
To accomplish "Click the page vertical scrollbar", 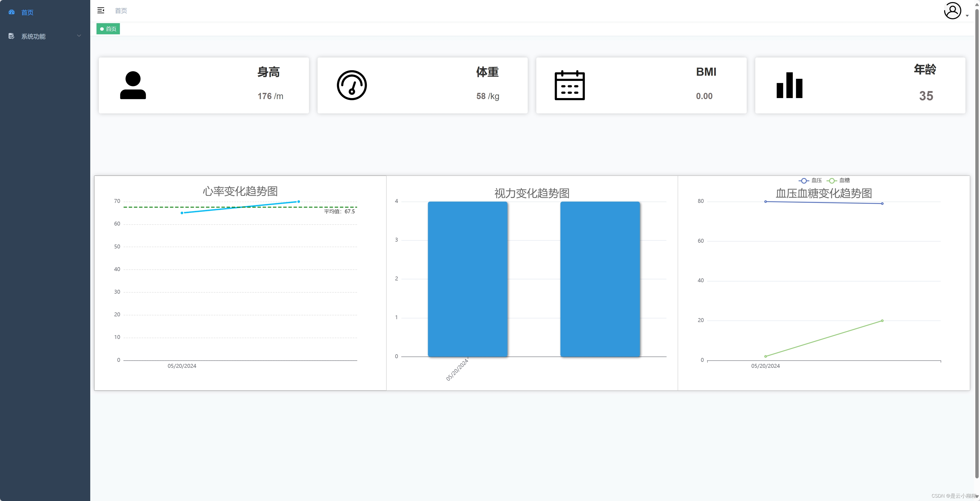I will click(977, 243).
